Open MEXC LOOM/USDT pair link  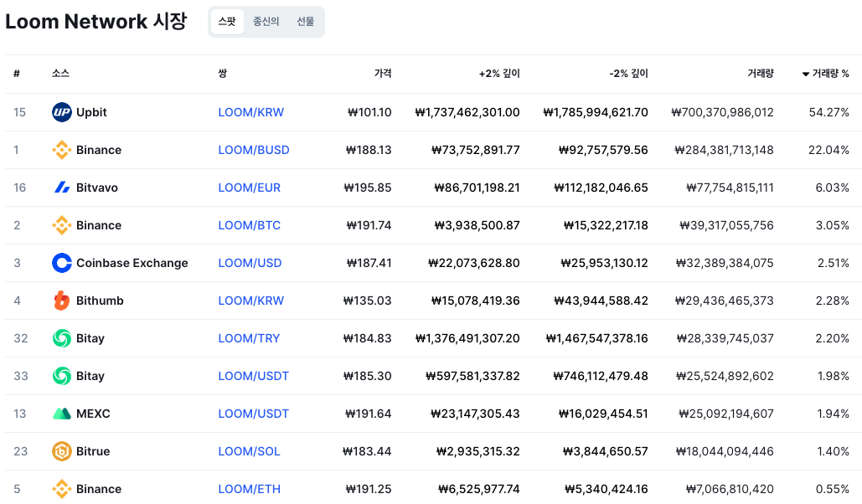tap(254, 414)
